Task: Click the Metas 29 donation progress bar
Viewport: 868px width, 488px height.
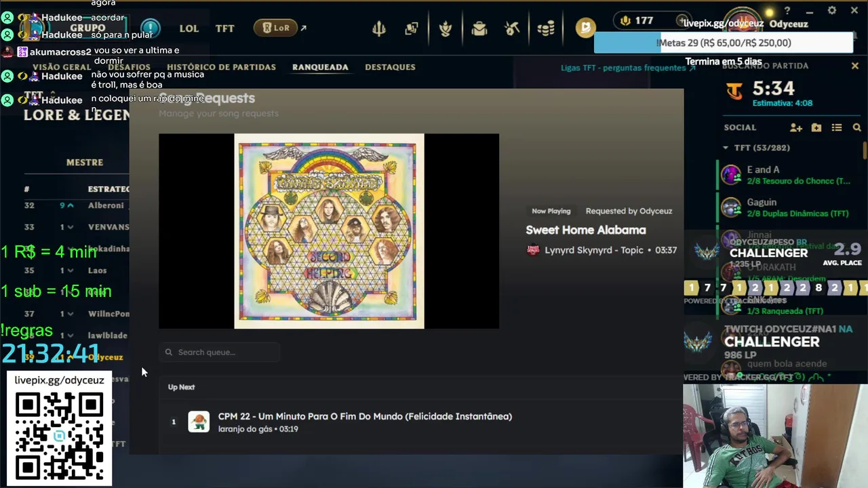Action: pyautogui.click(x=724, y=43)
